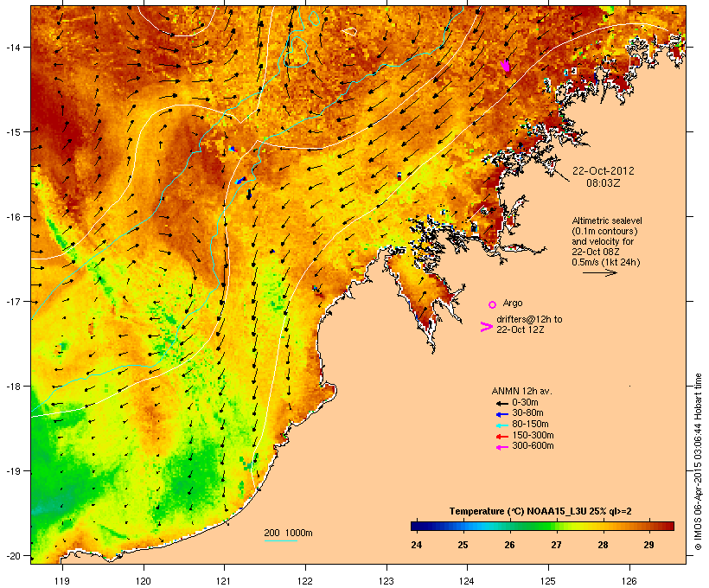Click colorbar tick label 27
The width and height of the screenshot is (709, 588).
point(556,545)
